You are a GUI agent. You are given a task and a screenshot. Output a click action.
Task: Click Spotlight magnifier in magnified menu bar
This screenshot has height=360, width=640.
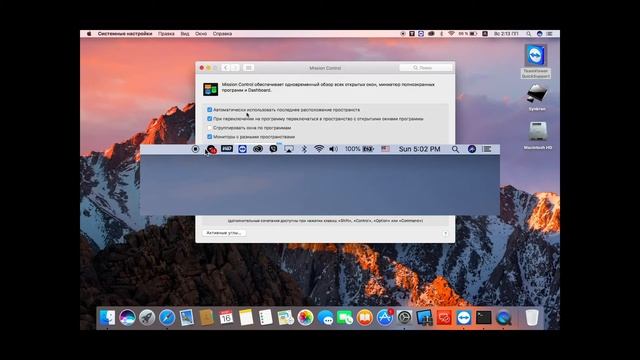tap(456, 149)
